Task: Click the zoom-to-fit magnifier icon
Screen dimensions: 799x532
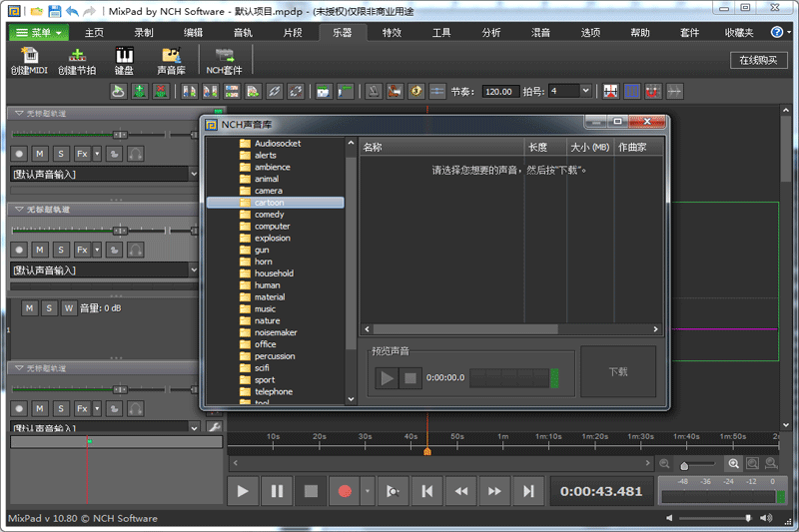Action: coord(752,463)
